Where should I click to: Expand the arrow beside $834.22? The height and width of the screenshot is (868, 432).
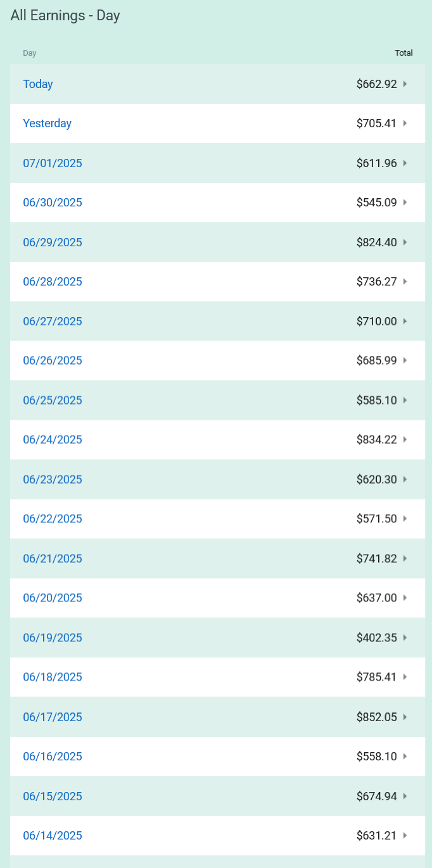(405, 439)
